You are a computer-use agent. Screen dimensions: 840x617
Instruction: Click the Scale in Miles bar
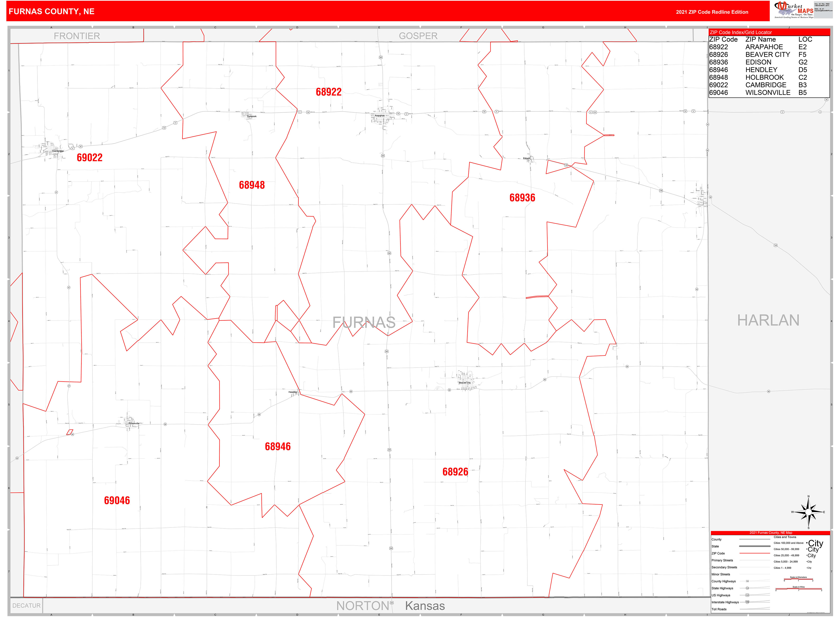click(x=799, y=589)
